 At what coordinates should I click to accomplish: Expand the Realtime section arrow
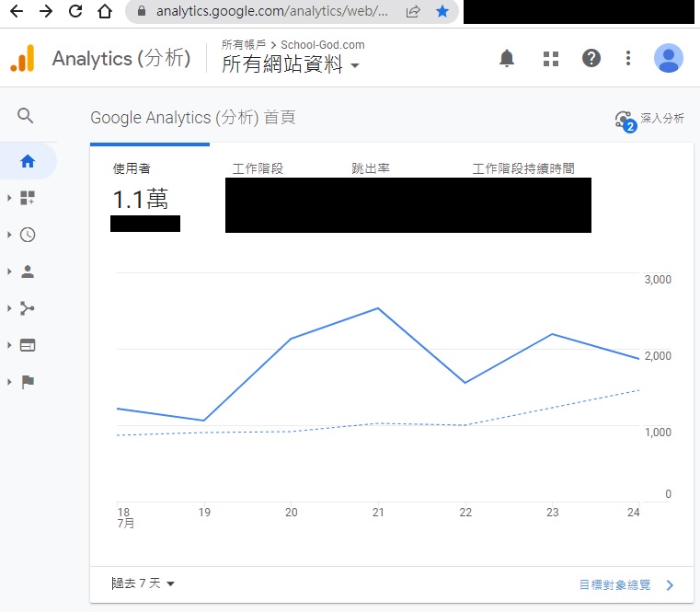(9, 235)
